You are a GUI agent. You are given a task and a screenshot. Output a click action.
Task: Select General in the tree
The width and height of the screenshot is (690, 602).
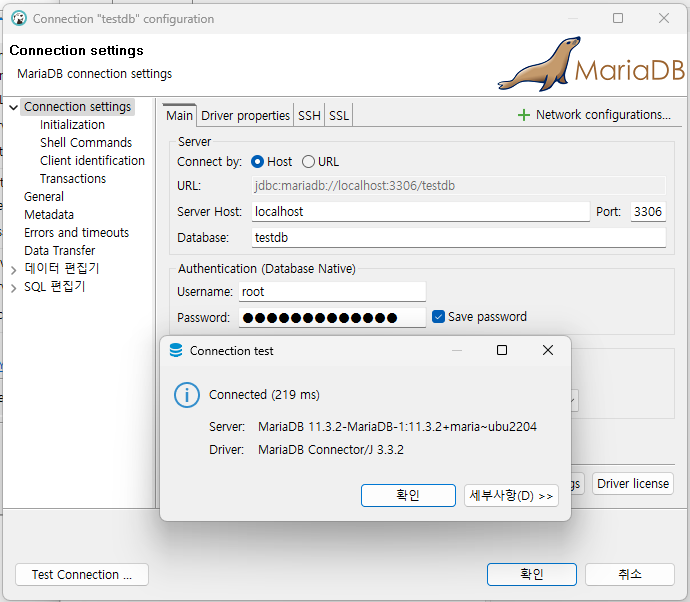[44, 197]
